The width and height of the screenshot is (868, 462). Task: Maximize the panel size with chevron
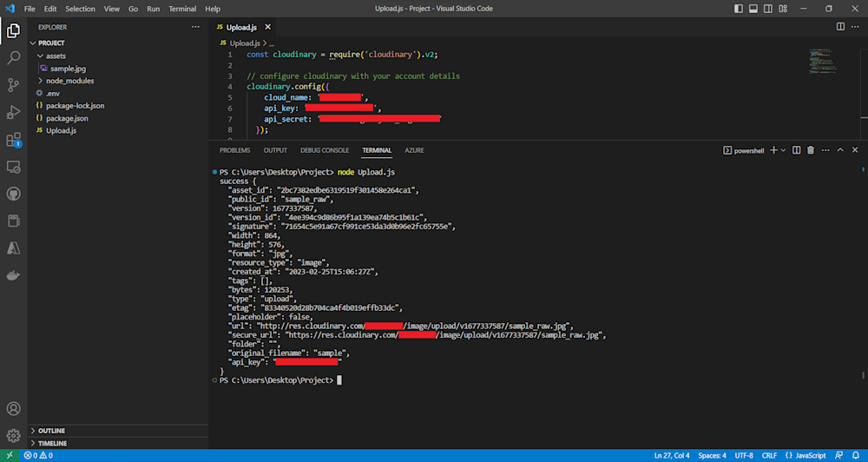click(840, 150)
